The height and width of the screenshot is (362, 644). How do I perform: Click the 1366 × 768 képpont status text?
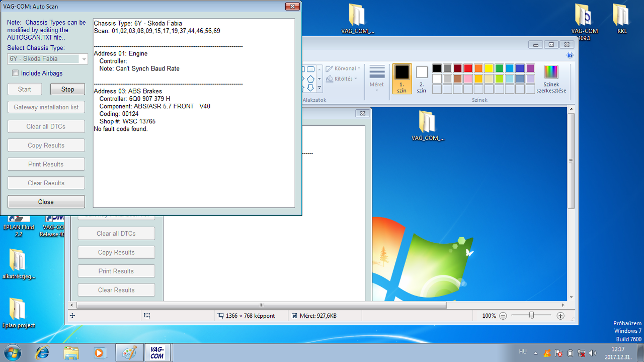(251, 316)
